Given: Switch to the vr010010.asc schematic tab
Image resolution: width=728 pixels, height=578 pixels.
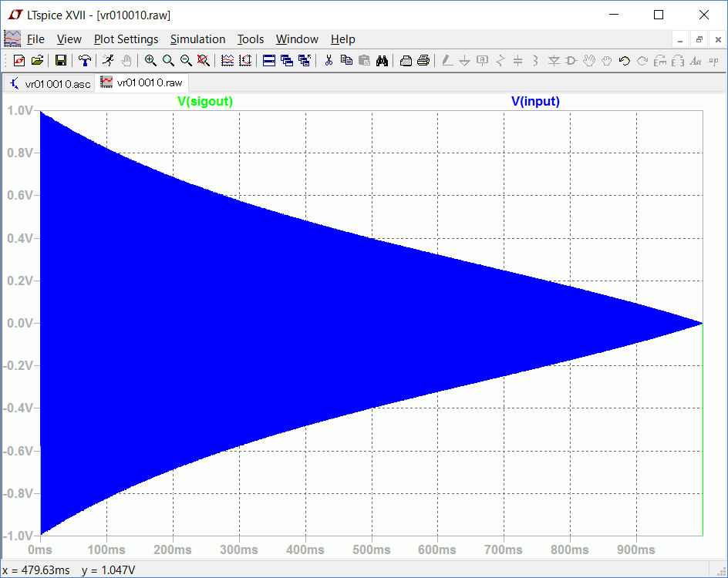Looking at the screenshot, I should click(51, 83).
